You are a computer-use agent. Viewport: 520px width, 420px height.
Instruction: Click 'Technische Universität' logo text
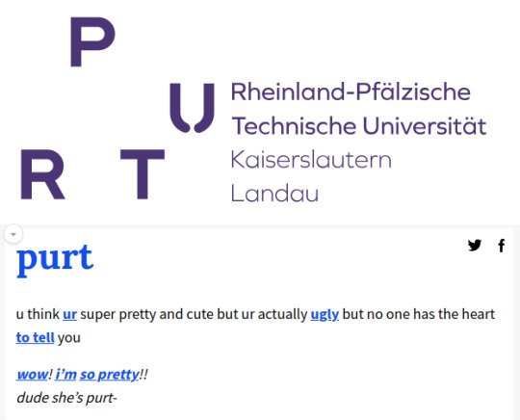click(359, 126)
